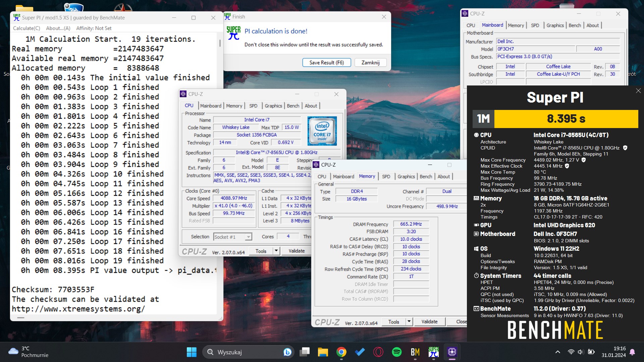Click 8.395 s result bar in BenchMate
The image size is (644, 362).
pos(566,119)
